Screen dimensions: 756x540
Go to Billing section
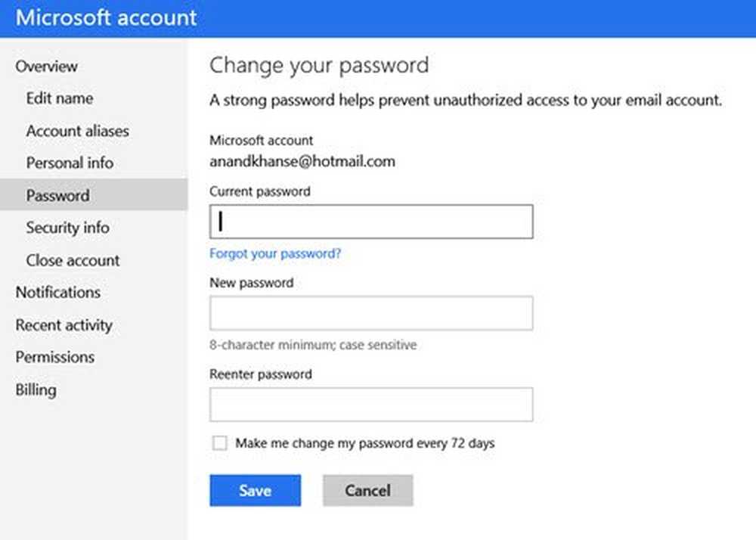click(x=36, y=389)
